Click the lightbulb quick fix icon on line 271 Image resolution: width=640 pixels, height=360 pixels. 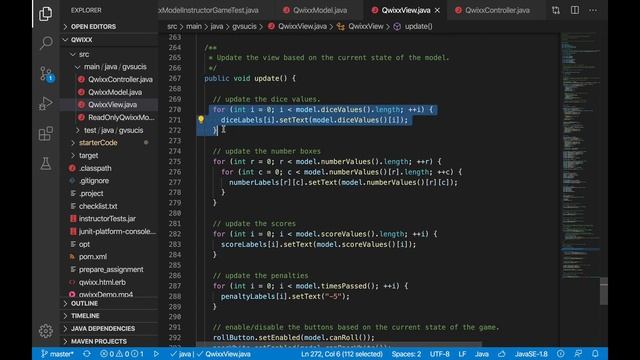(x=201, y=119)
